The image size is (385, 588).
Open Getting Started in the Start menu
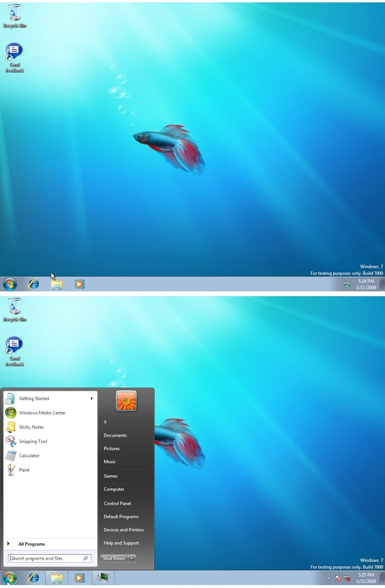(x=50, y=399)
